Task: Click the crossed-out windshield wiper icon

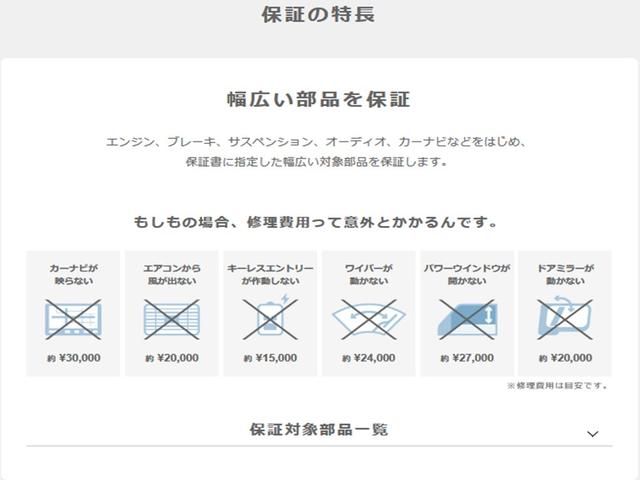Action: coord(368,320)
